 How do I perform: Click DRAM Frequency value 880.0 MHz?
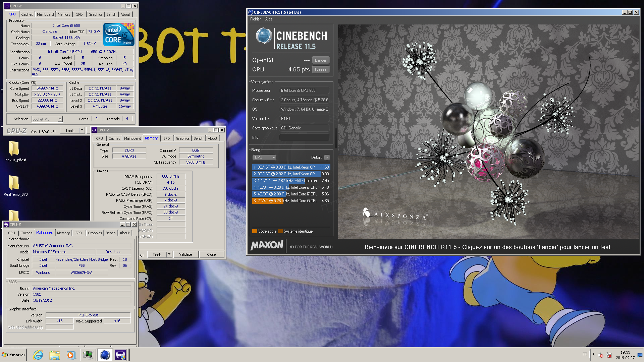coord(171,176)
